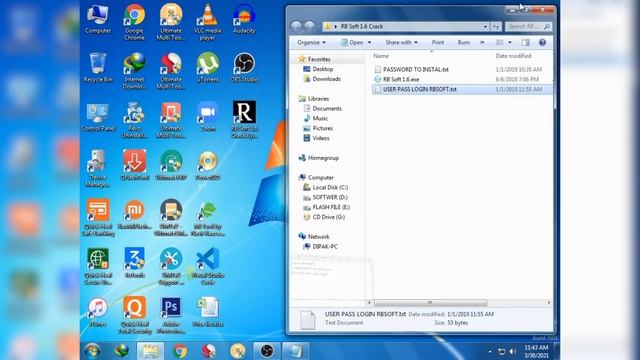The width and height of the screenshot is (640, 360).
Task: Click the Burn toolbar button
Action: coord(464,42)
